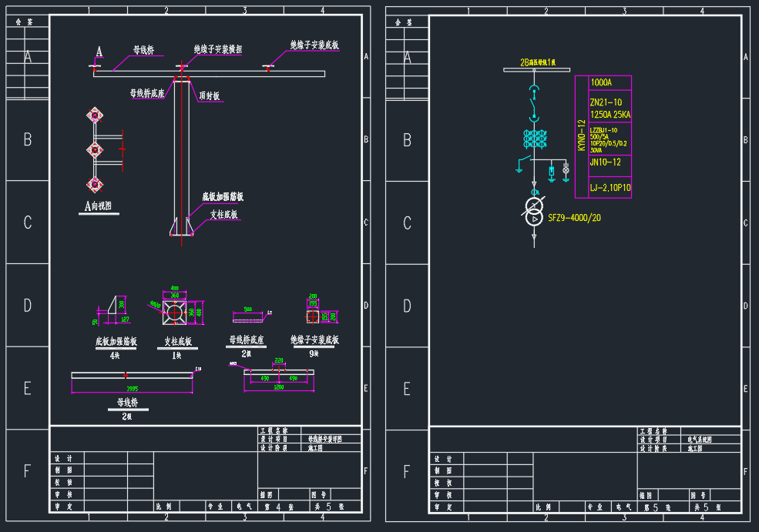Click the 顶封板 leader label
Screen dimensions: 759x532
pyautogui.click(x=210, y=96)
